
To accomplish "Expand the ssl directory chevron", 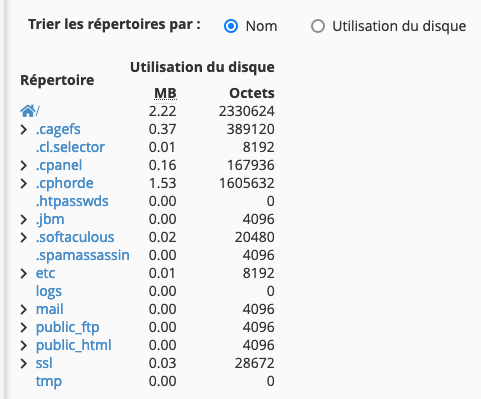I will point(24,363).
